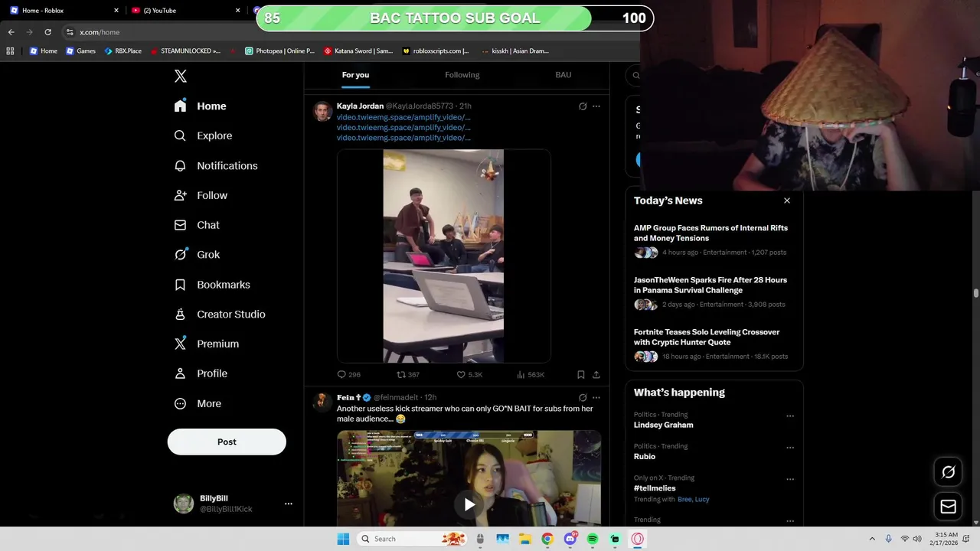Open the Fortnite Teases Solo Leveling news story
Viewport: 980px width, 551px height.
pyautogui.click(x=707, y=337)
